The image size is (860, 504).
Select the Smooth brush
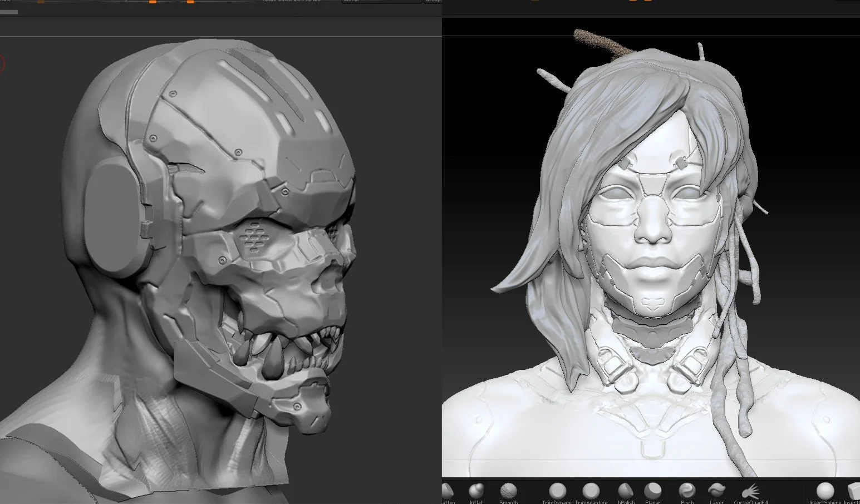(508, 492)
